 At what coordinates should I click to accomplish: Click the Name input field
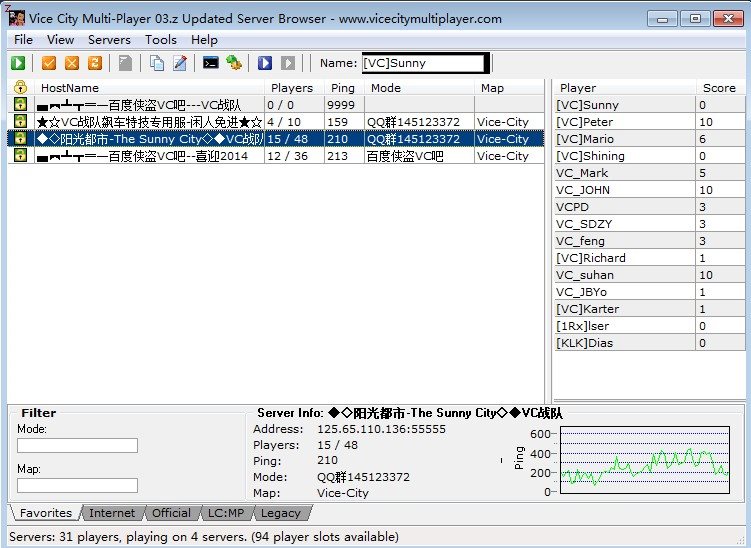point(423,63)
